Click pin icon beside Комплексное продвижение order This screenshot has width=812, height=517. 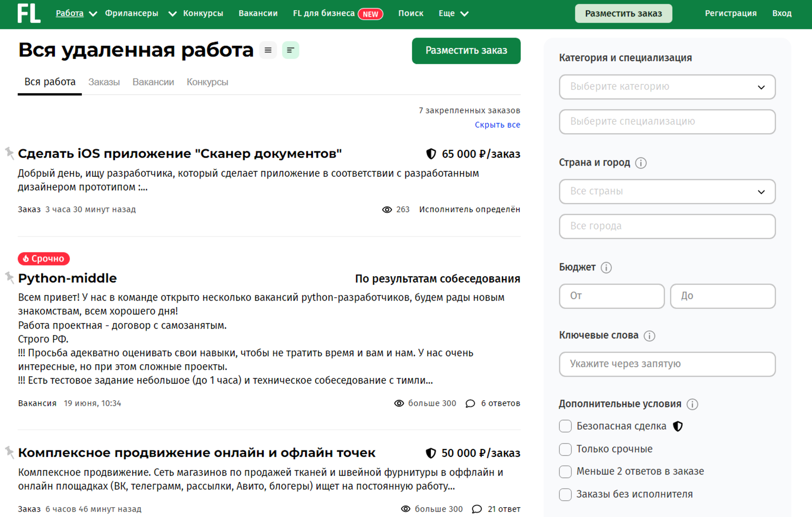point(9,452)
